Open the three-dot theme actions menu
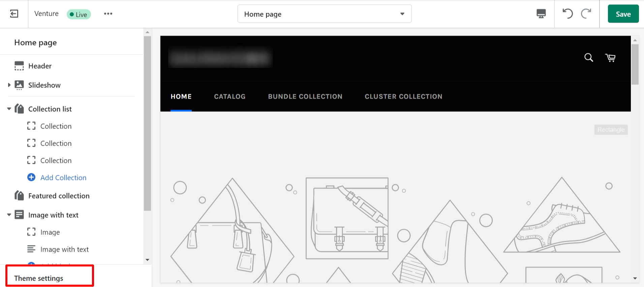The image size is (644, 287). 108,14
